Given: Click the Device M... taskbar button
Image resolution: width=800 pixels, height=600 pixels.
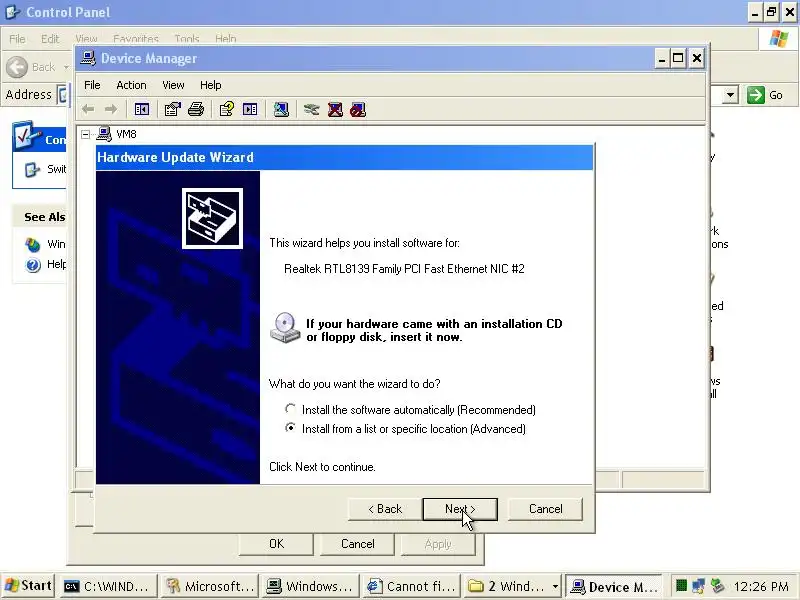Looking at the screenshot, I should click(x=614, y=586).
